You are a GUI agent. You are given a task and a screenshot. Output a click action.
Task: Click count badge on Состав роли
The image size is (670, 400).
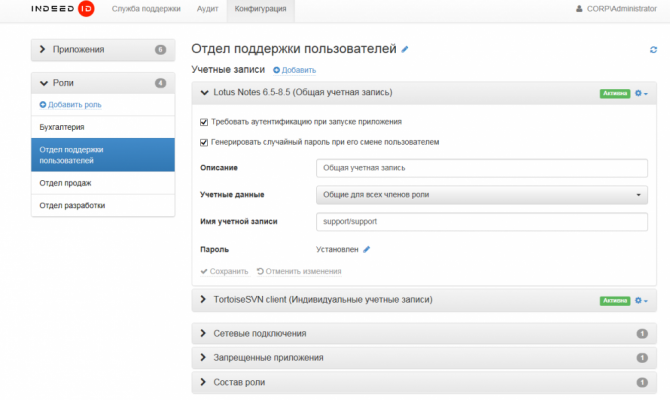click(x=642, y=382)
